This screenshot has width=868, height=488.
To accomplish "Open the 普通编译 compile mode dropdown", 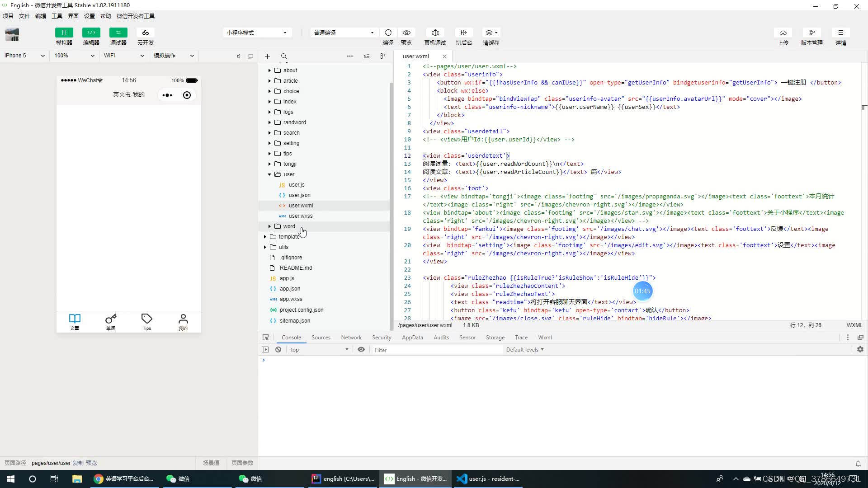I will [344, 33].
